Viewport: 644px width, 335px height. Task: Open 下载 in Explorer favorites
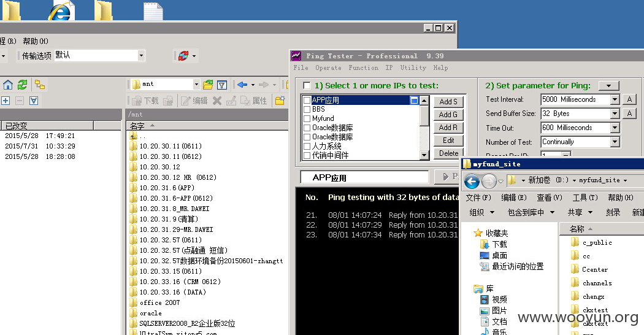(494, 244)
